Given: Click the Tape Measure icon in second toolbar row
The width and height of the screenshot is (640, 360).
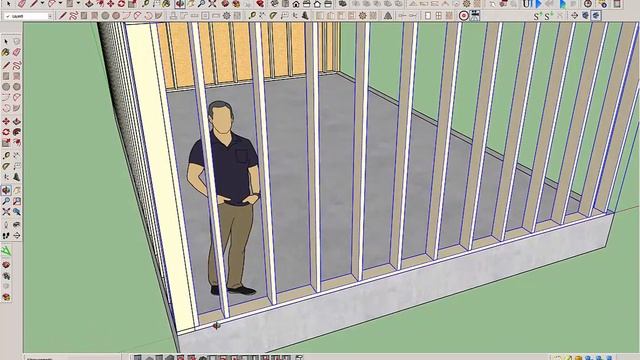Looking at the screenshot, I should 252,16.
